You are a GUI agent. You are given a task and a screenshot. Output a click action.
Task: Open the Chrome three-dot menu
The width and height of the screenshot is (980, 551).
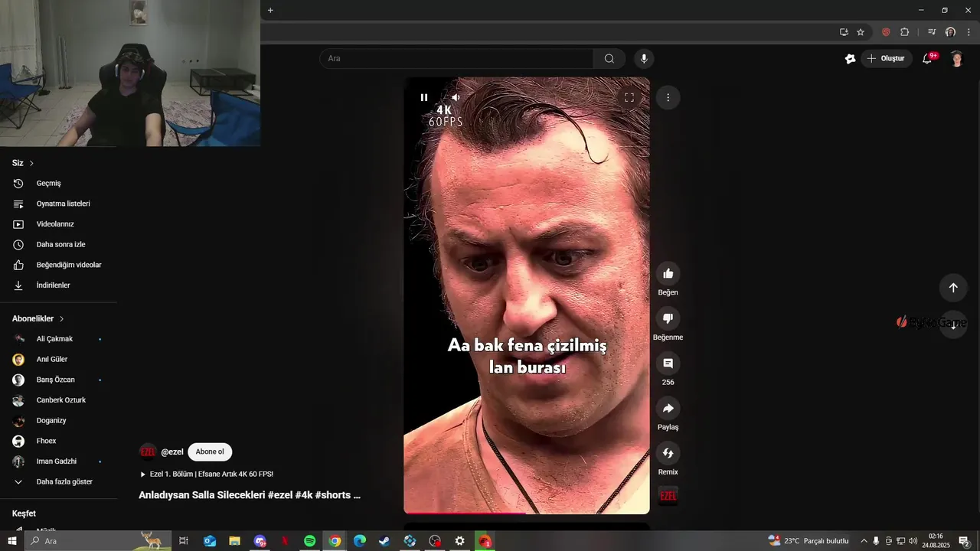[x=969, y=32]
